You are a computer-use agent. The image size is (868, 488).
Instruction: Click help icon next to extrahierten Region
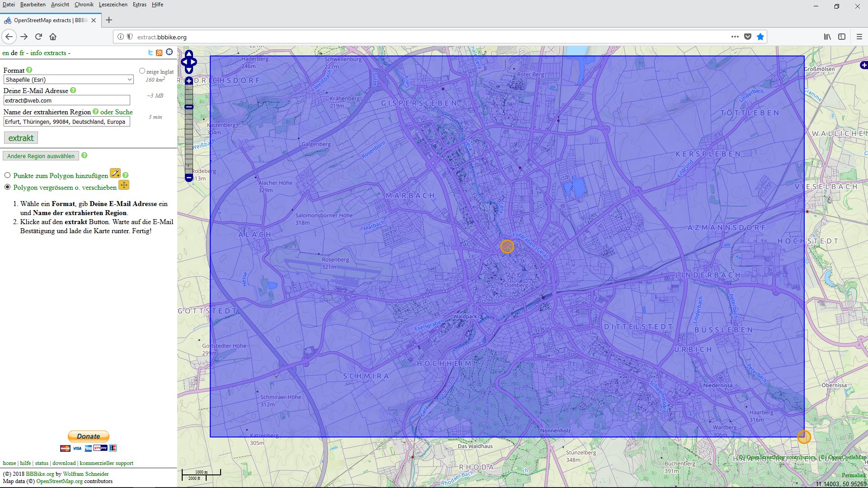(95, 112)
